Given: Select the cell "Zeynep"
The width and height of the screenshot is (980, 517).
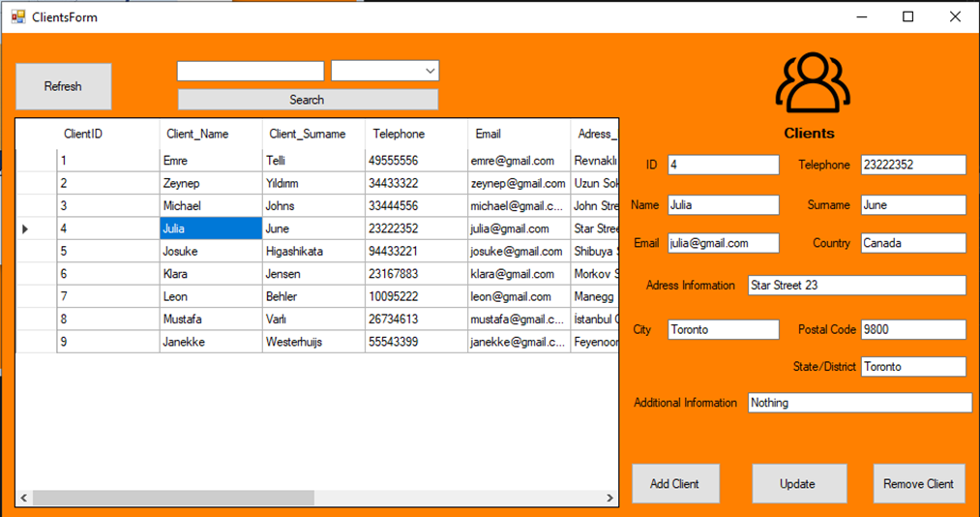Looking at the screenshot, I should point(211,183).
